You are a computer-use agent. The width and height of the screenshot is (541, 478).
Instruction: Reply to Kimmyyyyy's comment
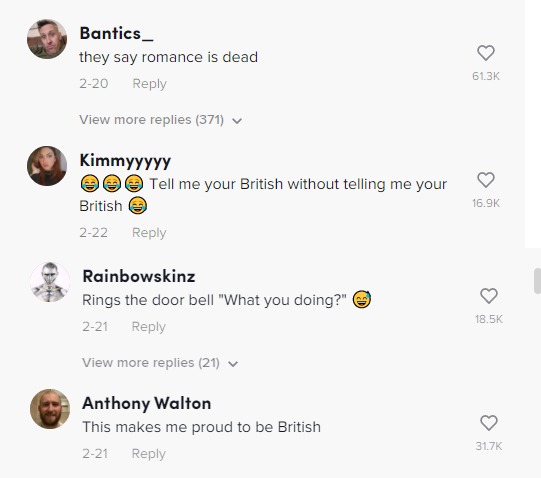pos(149,233)
